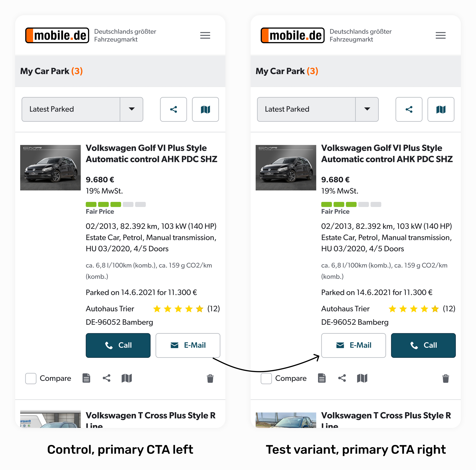This screenshot has height=470, width=476.
Task: Open document icon next to Compare in control
Action: 86,378
